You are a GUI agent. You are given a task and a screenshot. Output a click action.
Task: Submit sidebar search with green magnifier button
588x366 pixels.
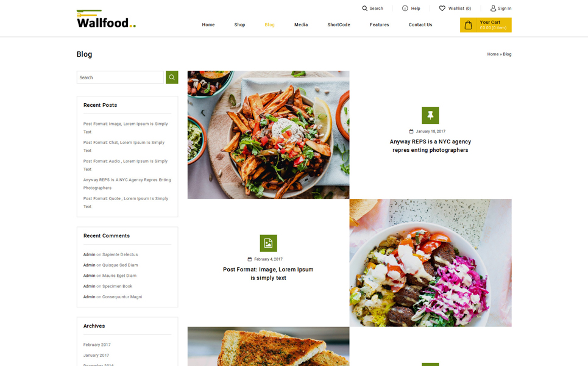coord(172,77)
